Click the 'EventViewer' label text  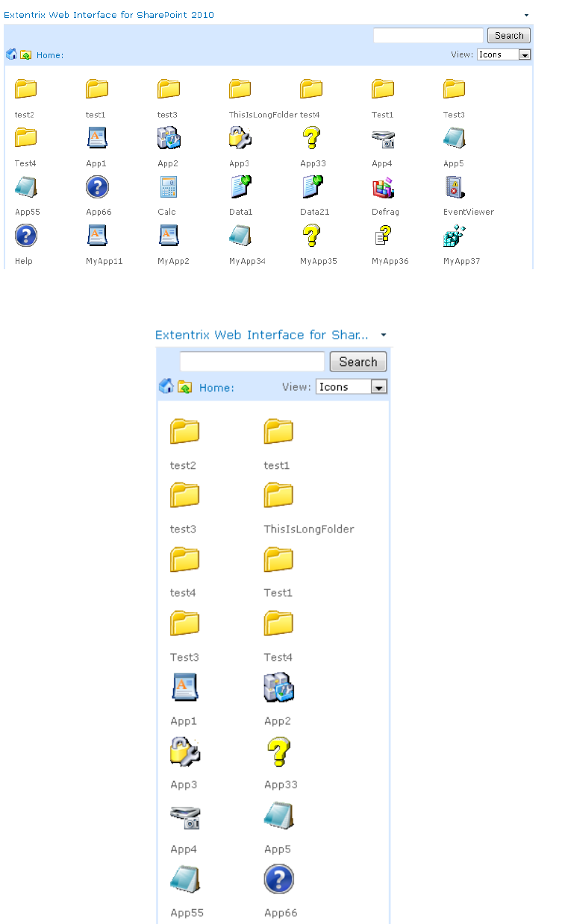click(x=469, y=212)
